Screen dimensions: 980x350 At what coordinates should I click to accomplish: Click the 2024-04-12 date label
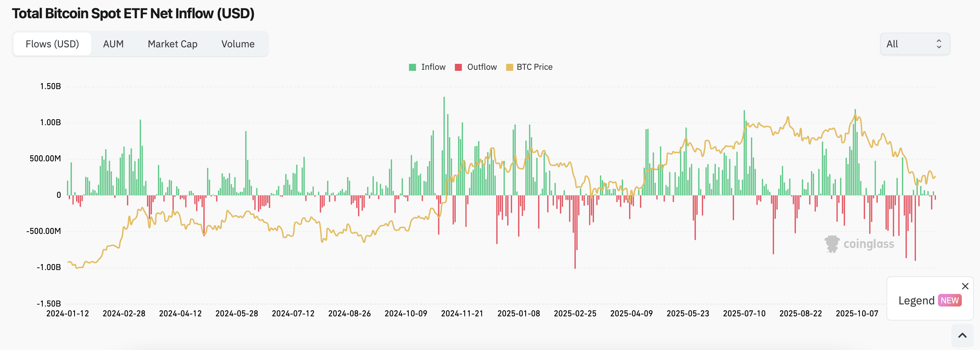point(180,314)
